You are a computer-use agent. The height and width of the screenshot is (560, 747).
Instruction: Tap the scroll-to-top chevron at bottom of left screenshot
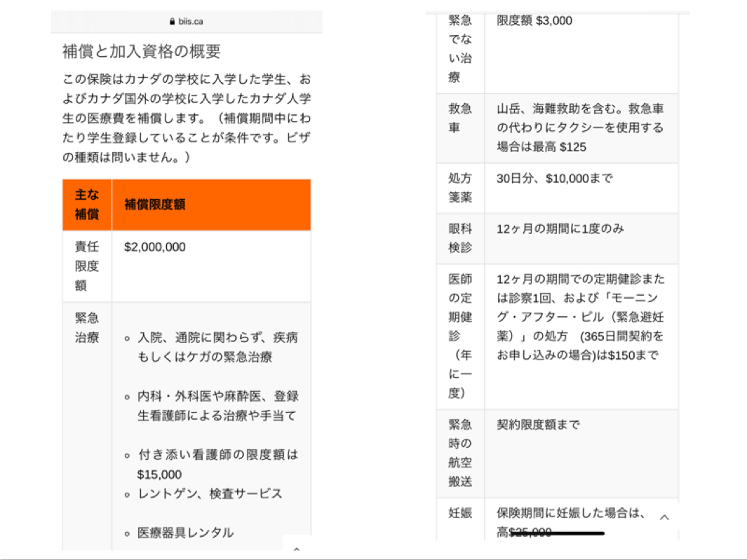296,549
